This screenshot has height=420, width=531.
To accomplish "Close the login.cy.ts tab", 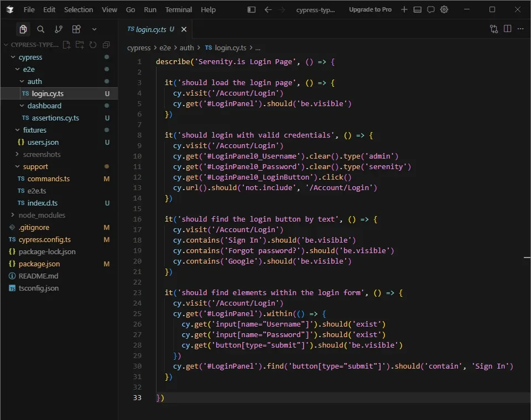I will (184, 29).
